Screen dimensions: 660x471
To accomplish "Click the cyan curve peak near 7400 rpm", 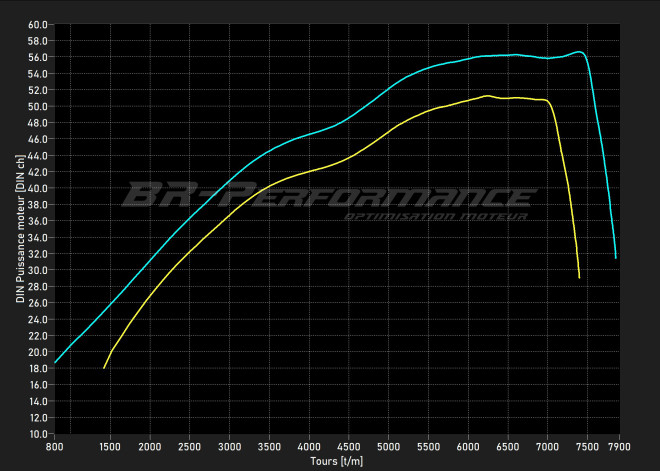I will pos(578,51).
